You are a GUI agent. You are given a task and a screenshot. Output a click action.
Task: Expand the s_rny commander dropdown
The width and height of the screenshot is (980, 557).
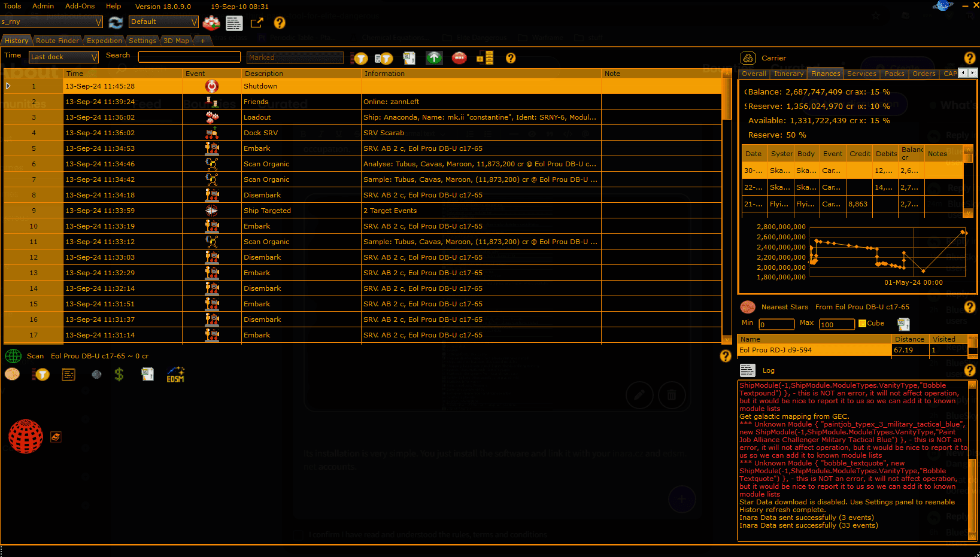(x=51, y=22)
